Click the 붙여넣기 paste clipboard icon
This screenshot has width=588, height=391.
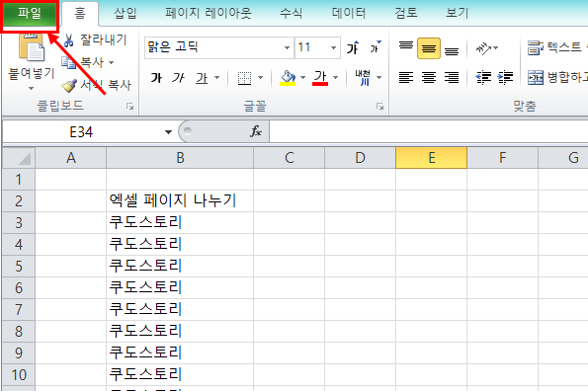click(x=32, y=47)
